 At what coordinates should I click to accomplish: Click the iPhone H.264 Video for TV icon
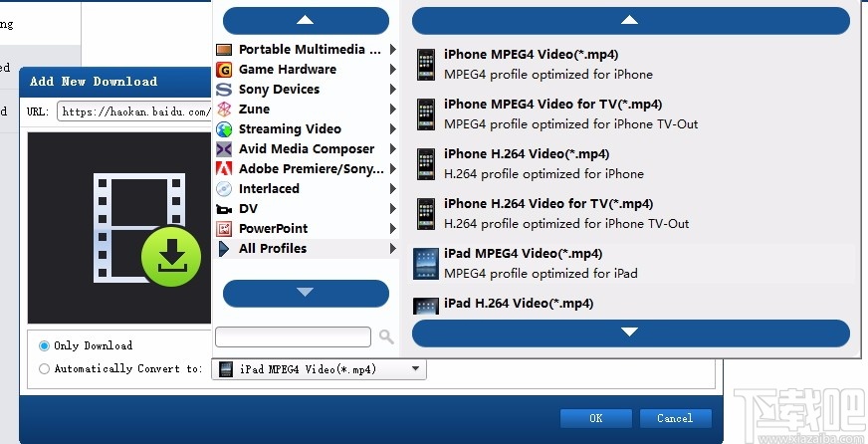tap(426, 214)
